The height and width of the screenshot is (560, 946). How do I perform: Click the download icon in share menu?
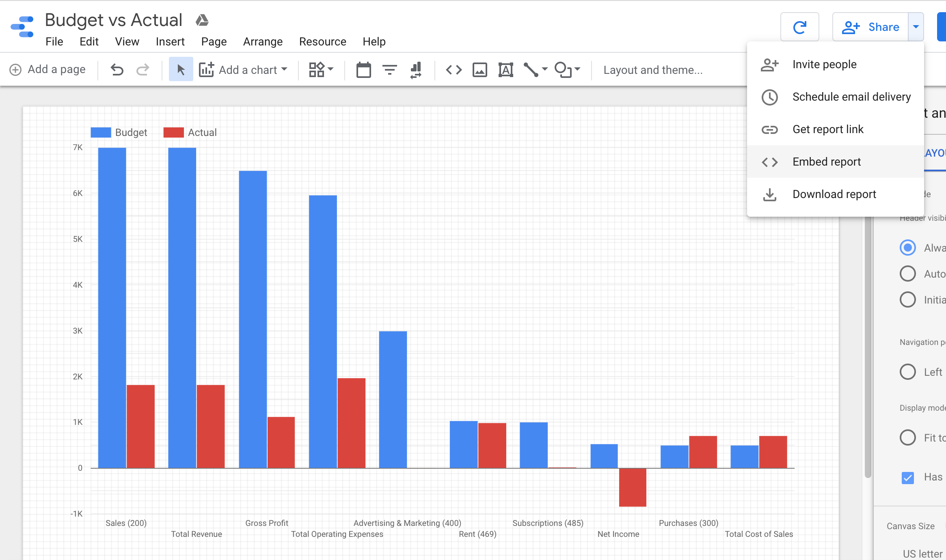point(769,194)
